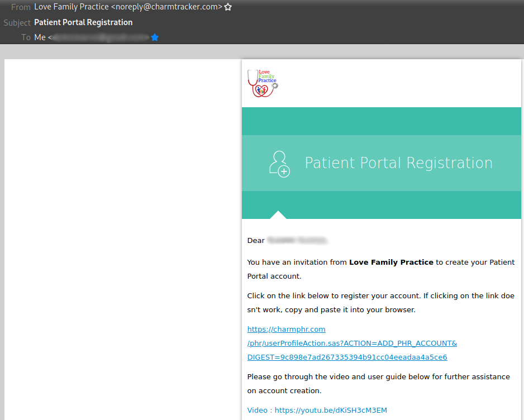Click the To label in the header
Screen dimensions: 524x420
click(26, 37)
